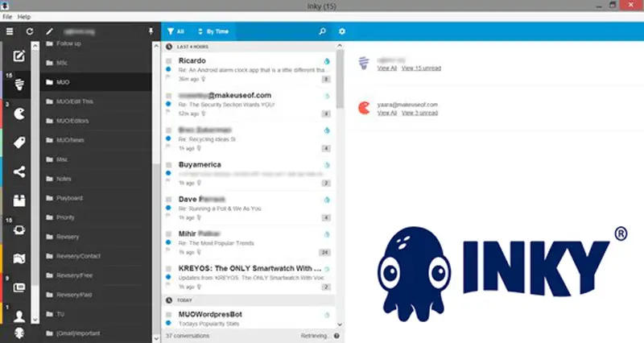This screenshot has width=644, height=343.
Task: Select the MUO folder
Action: coord(96,82)
